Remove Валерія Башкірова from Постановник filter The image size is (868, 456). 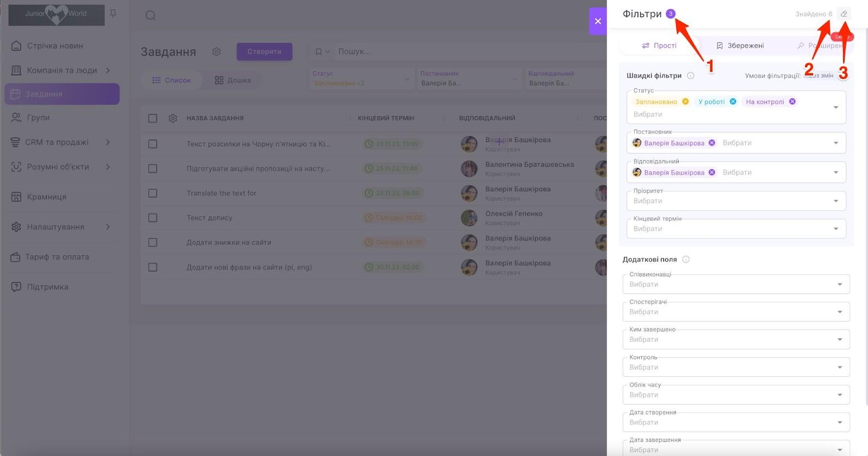click(712, 143)
